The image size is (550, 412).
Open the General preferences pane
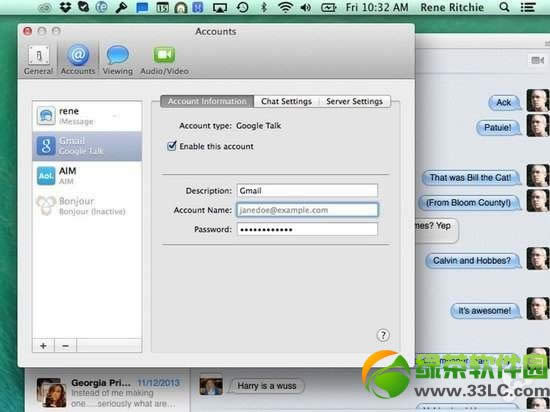click(x=39, y=60)
